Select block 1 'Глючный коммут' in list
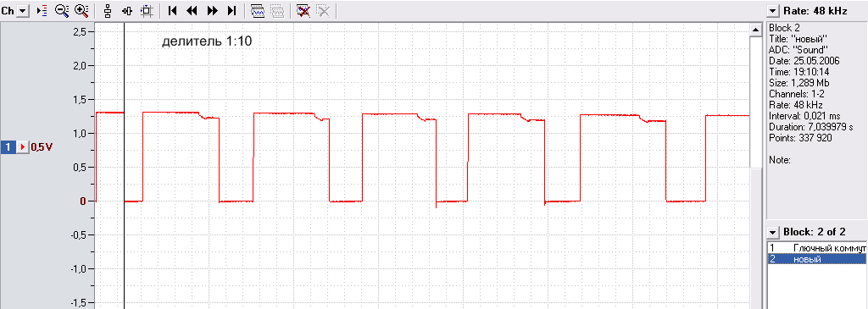 point(817,248)
